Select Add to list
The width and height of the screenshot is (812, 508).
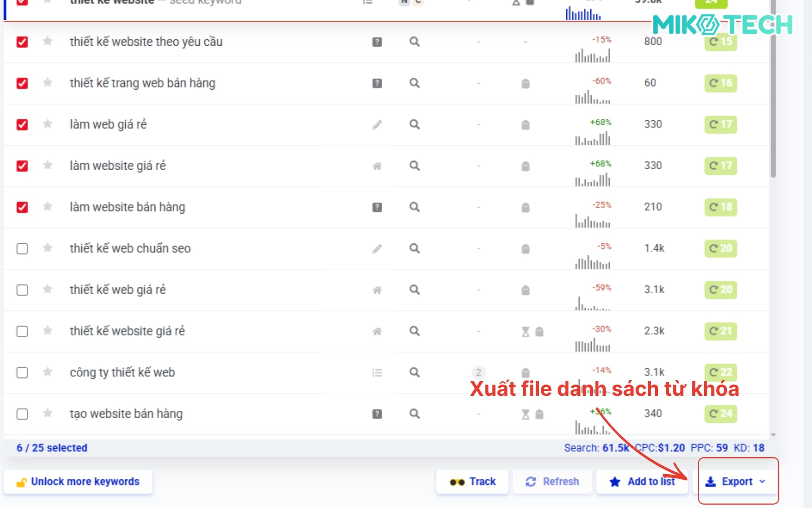[642, 481]
